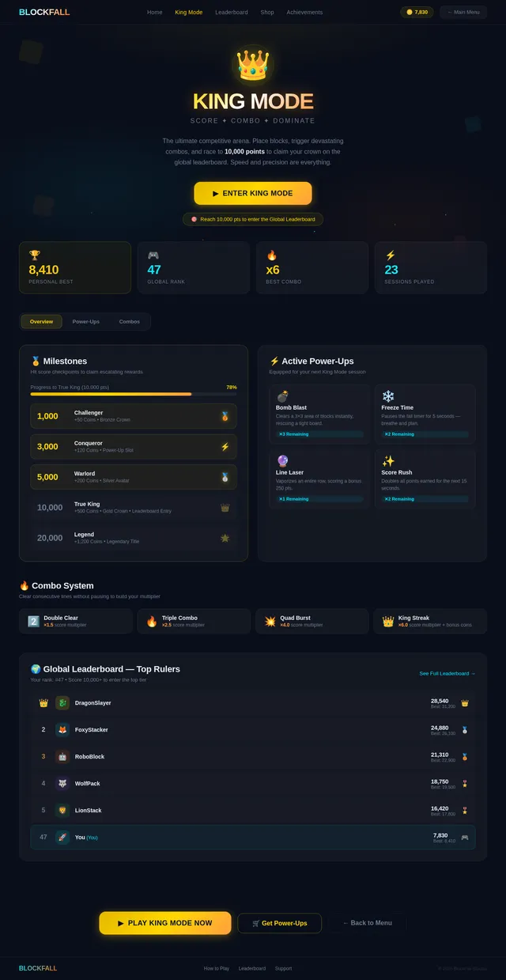Click the trophy icon on Personal Best card

point(35,255)
